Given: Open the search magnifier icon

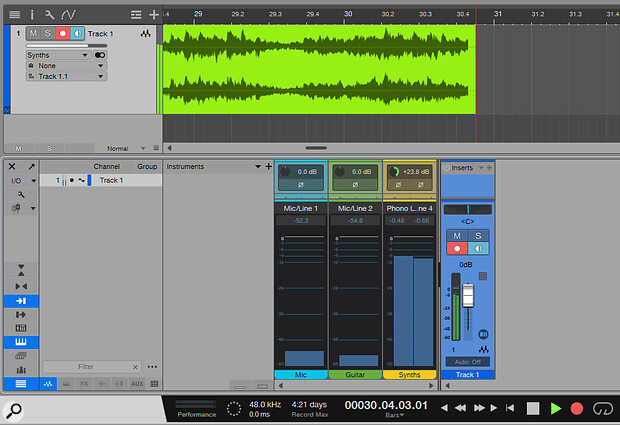Looking at the screenshot, I should pyautogui.click(x=13, y=410).
